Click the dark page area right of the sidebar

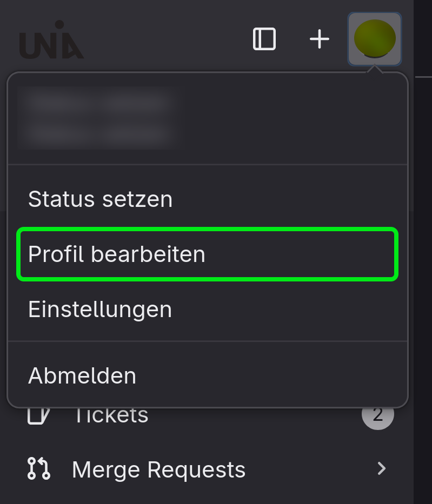click(422, 270)
